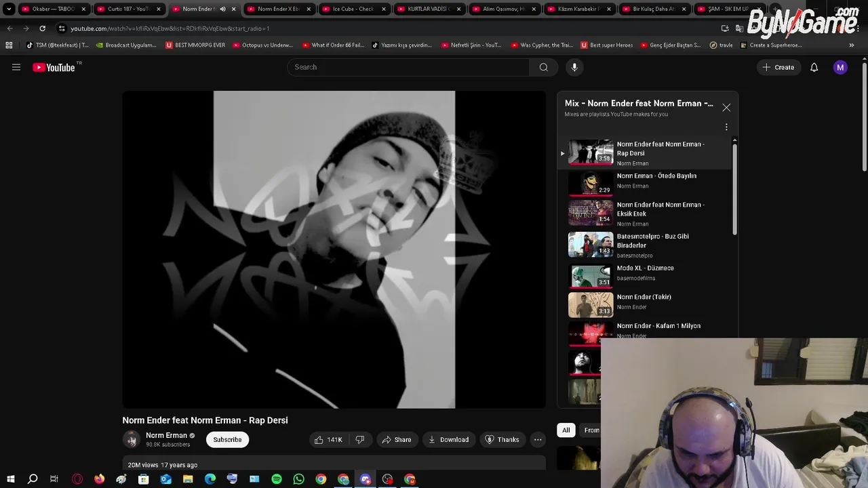Open the Mix playlist three-dot options
868x488 pixels.
(x=726, y=127)
